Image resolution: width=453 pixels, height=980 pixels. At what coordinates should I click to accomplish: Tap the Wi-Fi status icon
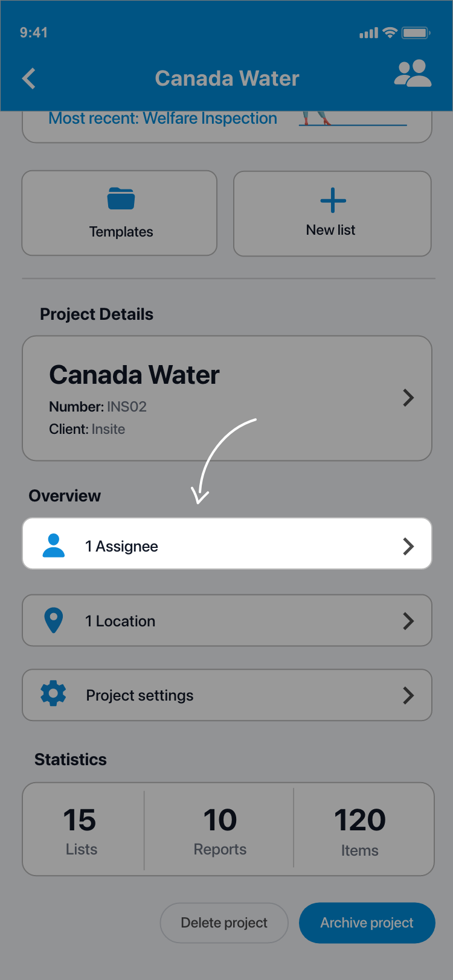[390, 33]
